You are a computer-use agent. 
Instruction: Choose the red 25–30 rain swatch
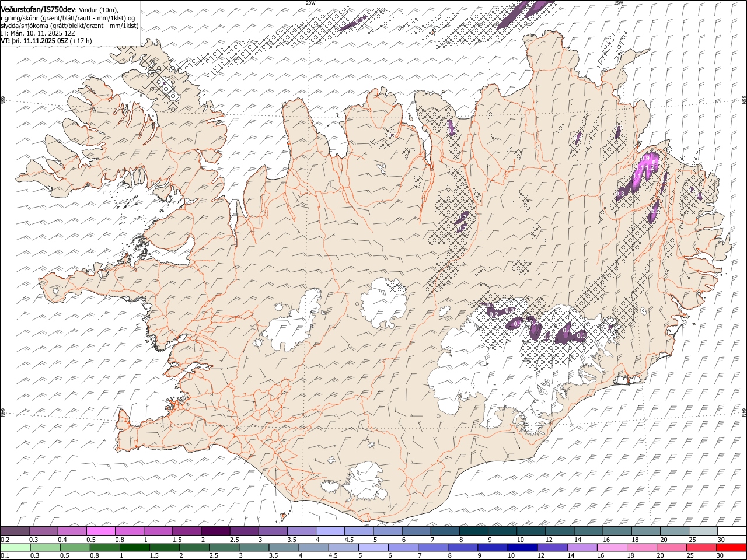tap(702, 547)
